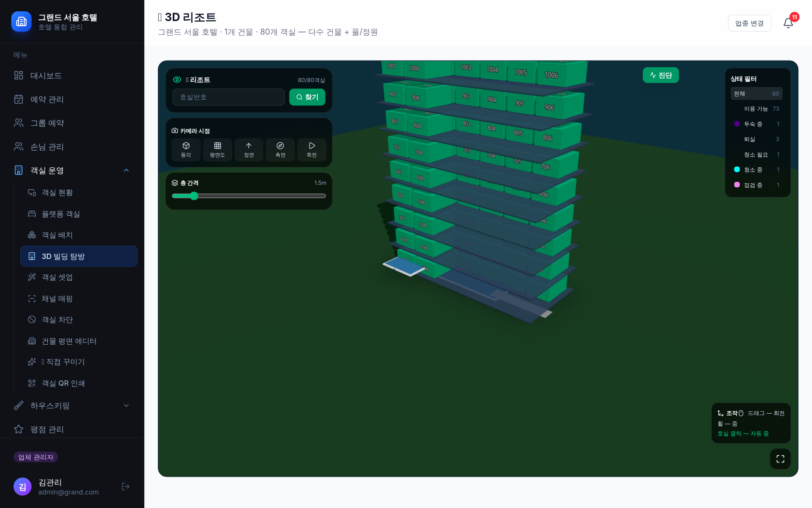Image resolution: width=812 pixels, height=508 pixels.
Task: Toggle the resort visibility eye icon
Action: coord(177,80)
